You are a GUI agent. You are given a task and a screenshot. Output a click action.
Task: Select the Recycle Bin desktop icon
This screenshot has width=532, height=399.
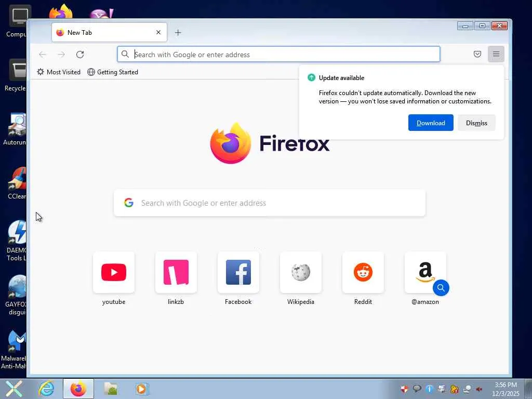point(15,75)
